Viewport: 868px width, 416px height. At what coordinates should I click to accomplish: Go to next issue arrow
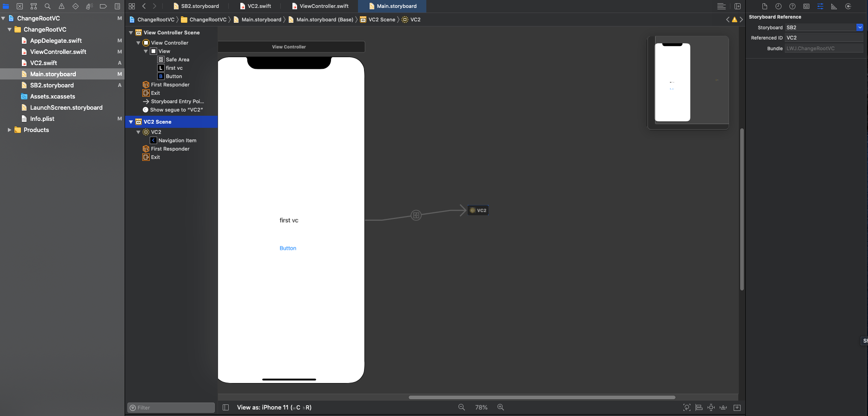point(741,20)
